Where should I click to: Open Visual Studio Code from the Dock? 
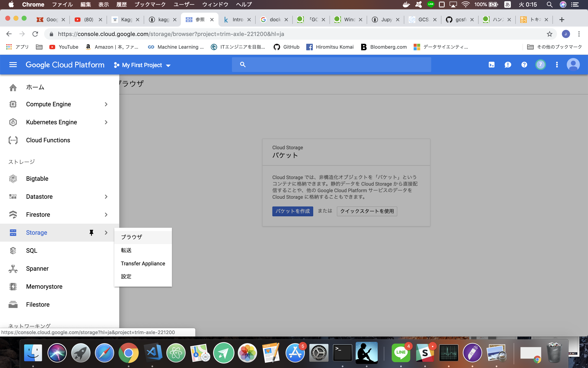coord(153,353)
